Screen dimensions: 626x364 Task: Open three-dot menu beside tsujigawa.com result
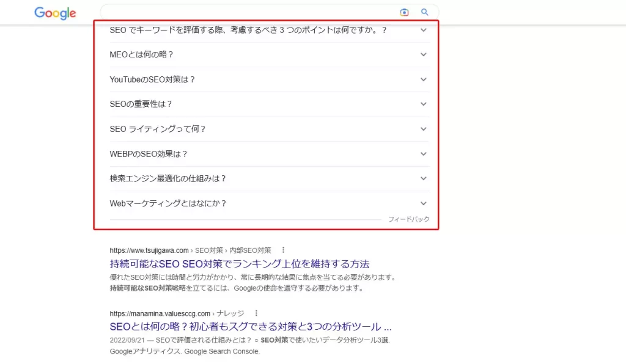tap(283, 249)
